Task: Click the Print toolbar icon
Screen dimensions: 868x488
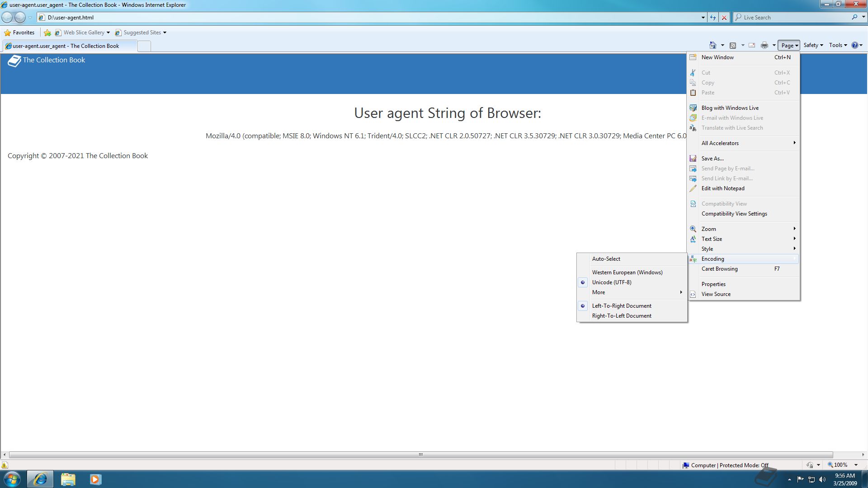Action: [x=764, y=45]
